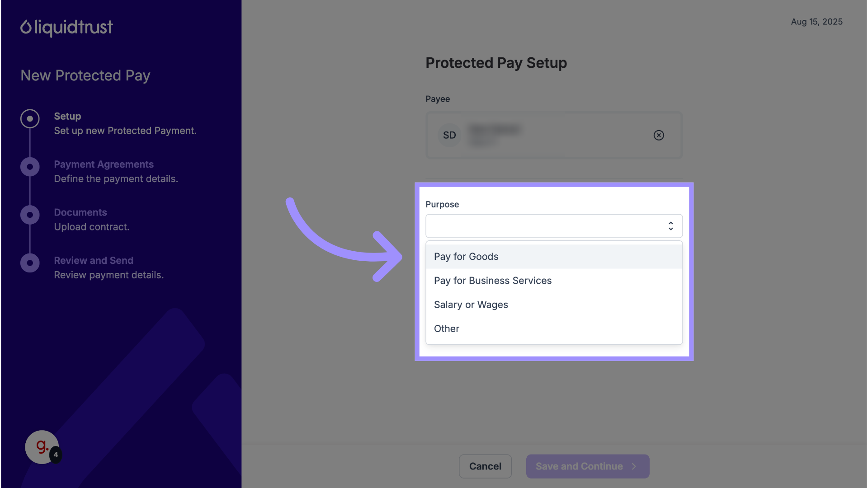Screen dimensions: 868x488
Task: Go to Payment Agreements step label
Action: pyautogui.click(x=104, y=164)
